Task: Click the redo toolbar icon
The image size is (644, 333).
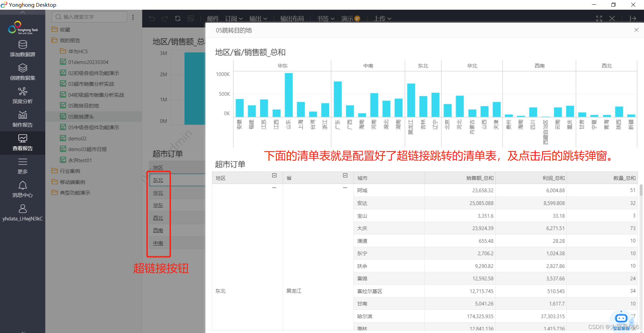Action: pos(165,18)
